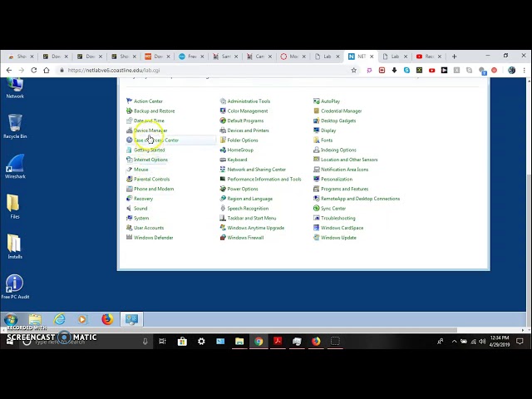Open Backup and Restore
The image size is (532, 399).
(x=154, y=111)
